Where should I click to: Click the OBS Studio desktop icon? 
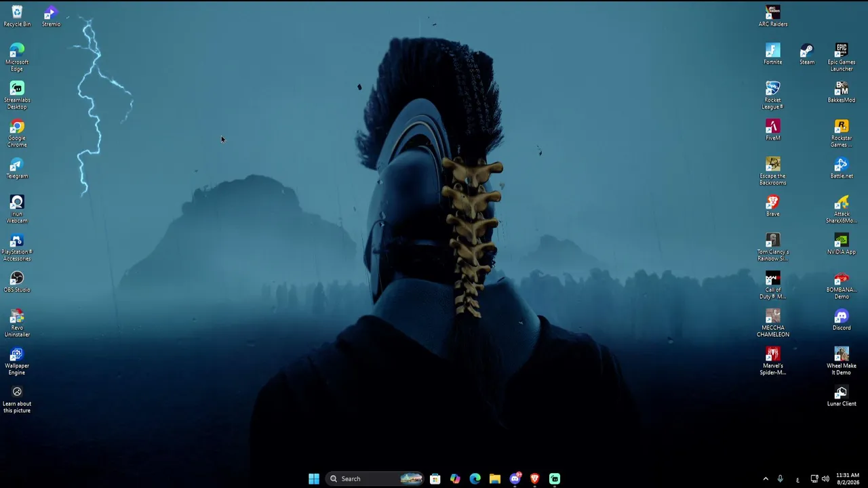(17, 282)
